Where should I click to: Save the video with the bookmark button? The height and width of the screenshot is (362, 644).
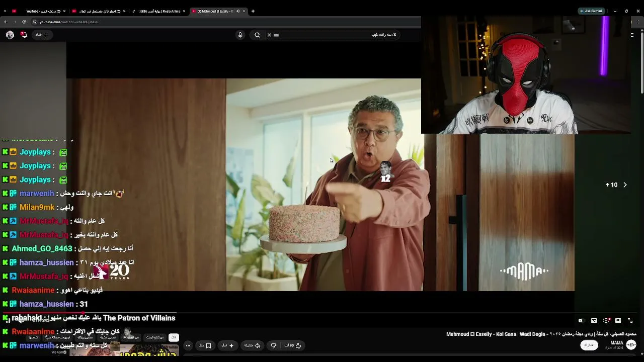coord(205,345)
